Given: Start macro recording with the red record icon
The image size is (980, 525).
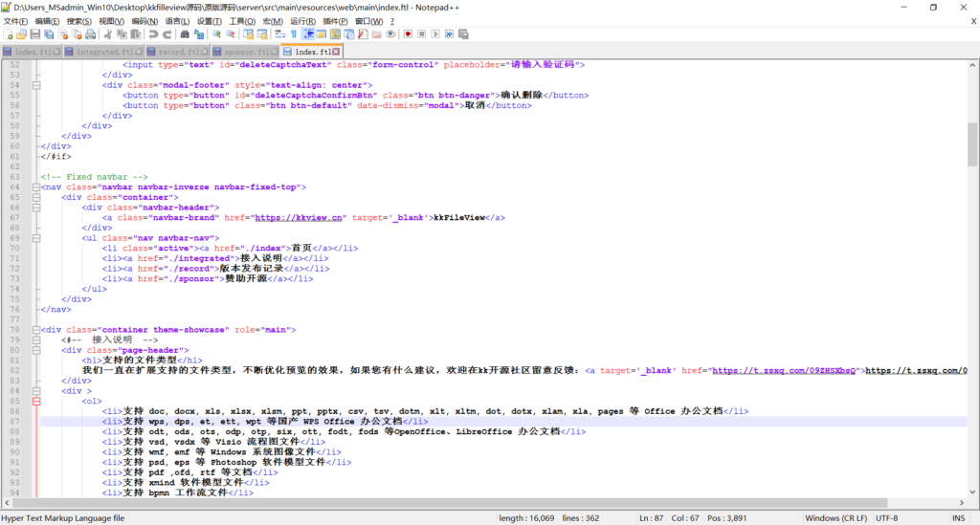Looking at the screenshot, I should [408, 34].
